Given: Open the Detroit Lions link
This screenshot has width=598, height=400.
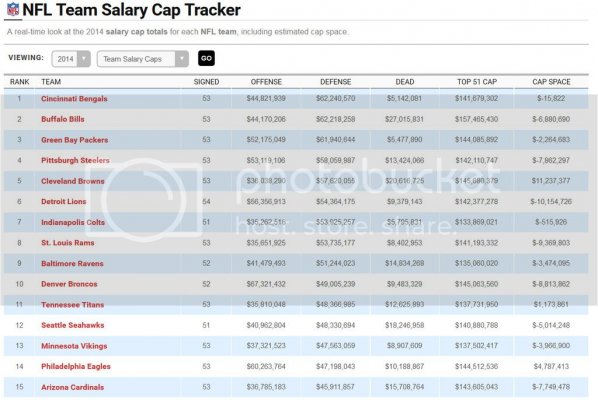Looking at the screenshot, I should (x=64, y=202).
